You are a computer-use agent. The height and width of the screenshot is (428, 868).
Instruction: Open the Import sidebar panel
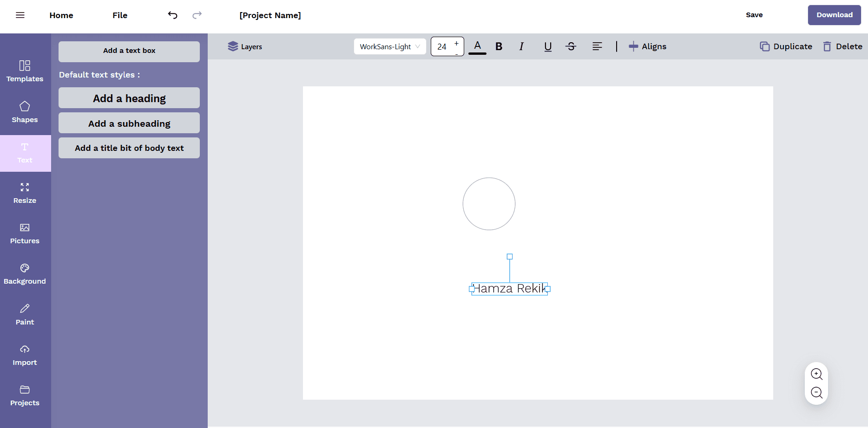click(x=25, y=355)
